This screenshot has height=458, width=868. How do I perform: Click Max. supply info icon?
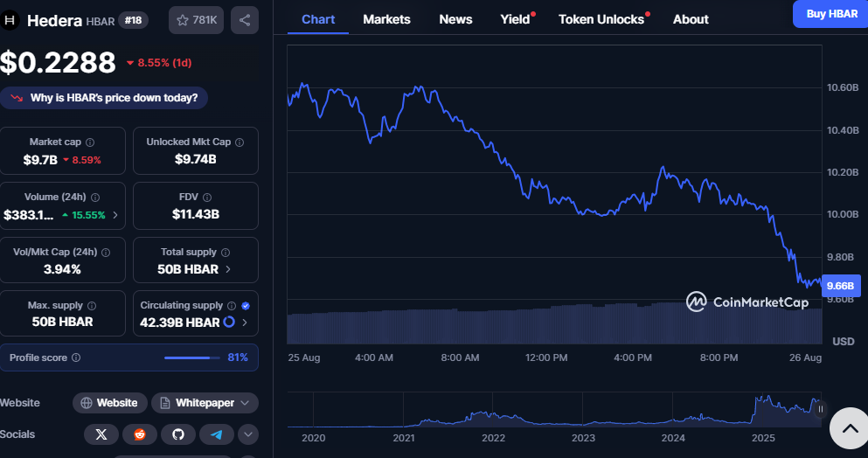coord(92,306)
